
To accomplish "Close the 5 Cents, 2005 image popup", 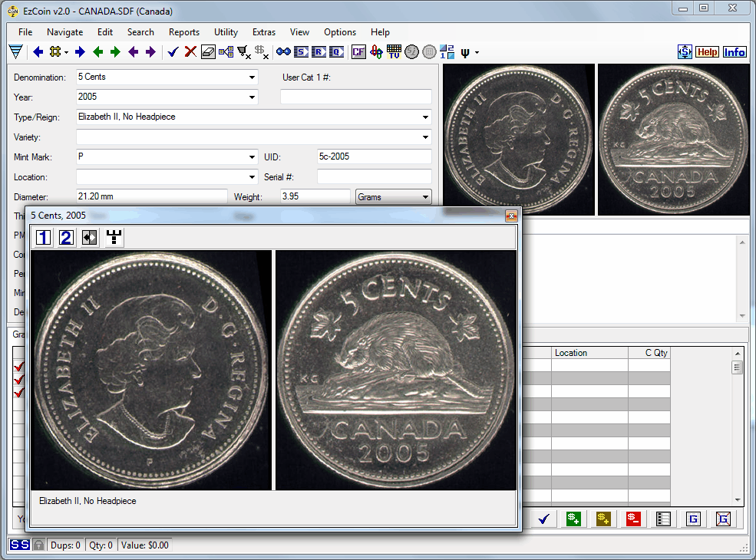I will 511,216.
